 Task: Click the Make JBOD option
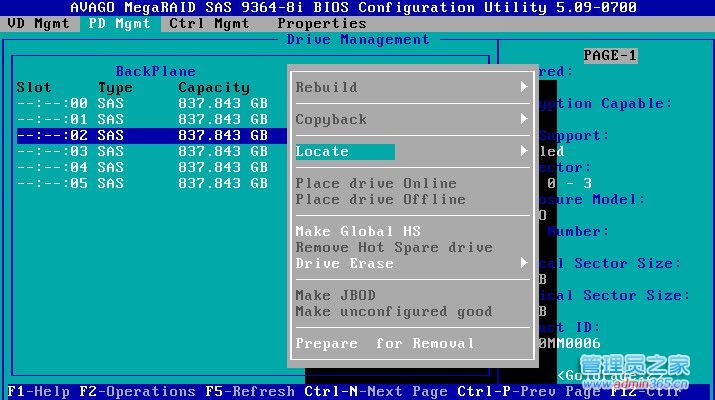pos(336,295)
